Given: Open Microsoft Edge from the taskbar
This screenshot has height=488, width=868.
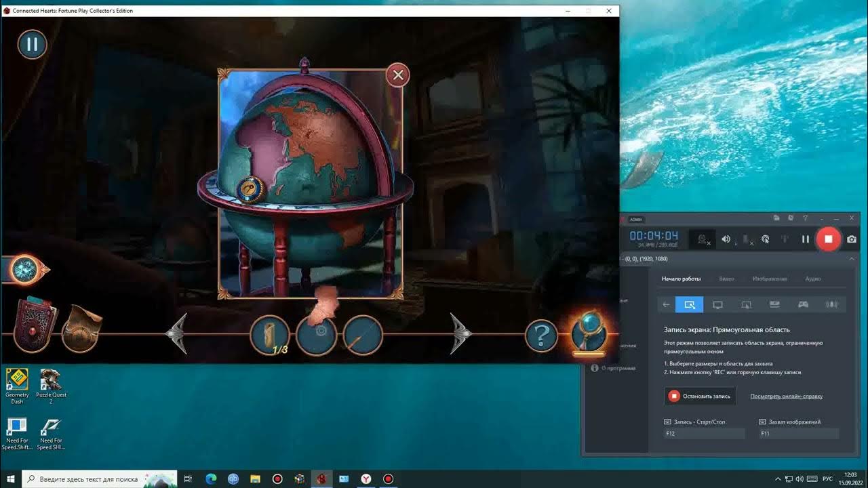Looking at the screenshot, I should (211, 479).
